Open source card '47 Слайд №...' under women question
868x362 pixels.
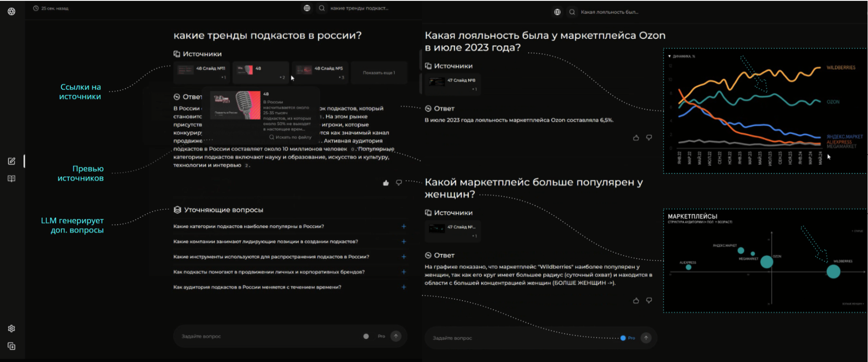453,231
